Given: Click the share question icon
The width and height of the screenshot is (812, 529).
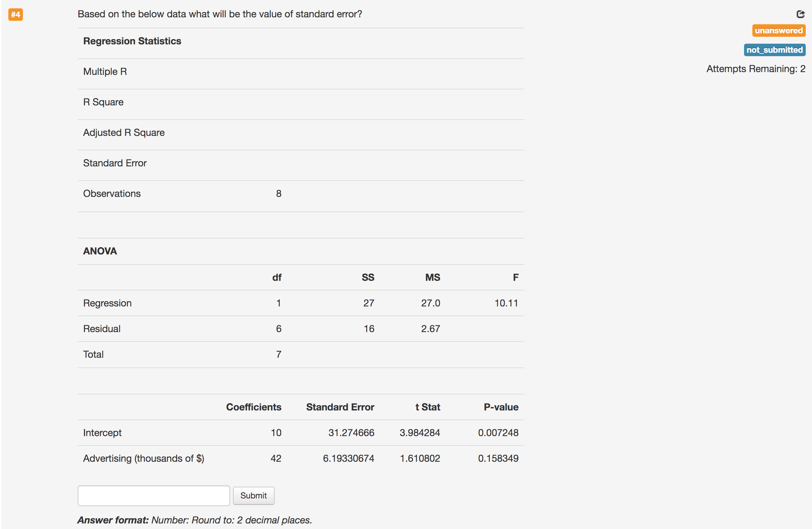Looking at the screenshot, I should 801,15.
